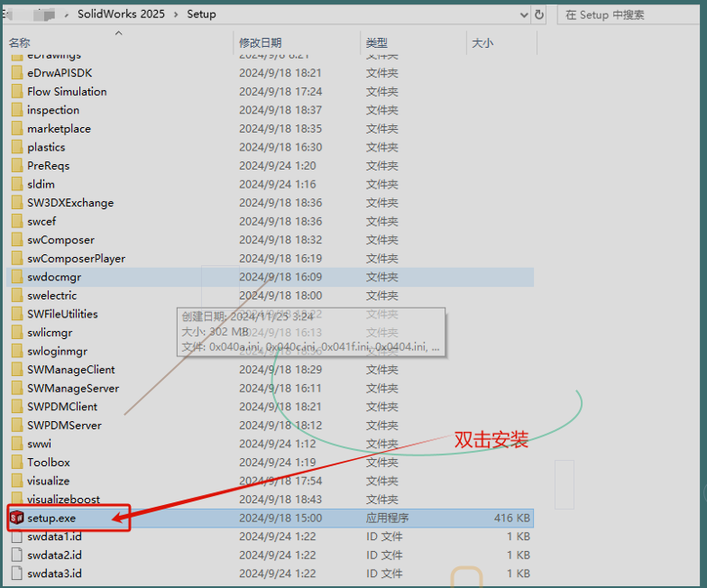Click the 2024/9/24 1:20 date of PreReqs
707x588 pixels.
tap(278, 166)
